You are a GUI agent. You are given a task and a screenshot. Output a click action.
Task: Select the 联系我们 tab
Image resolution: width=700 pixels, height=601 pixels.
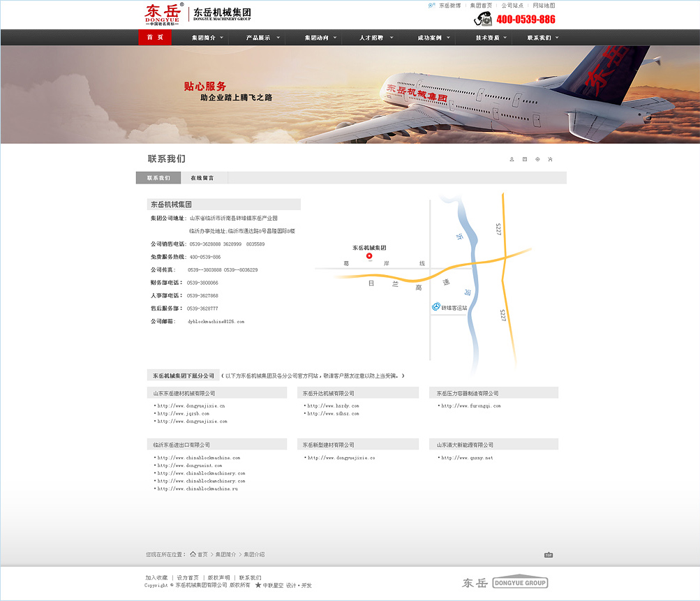click(158, 178)
